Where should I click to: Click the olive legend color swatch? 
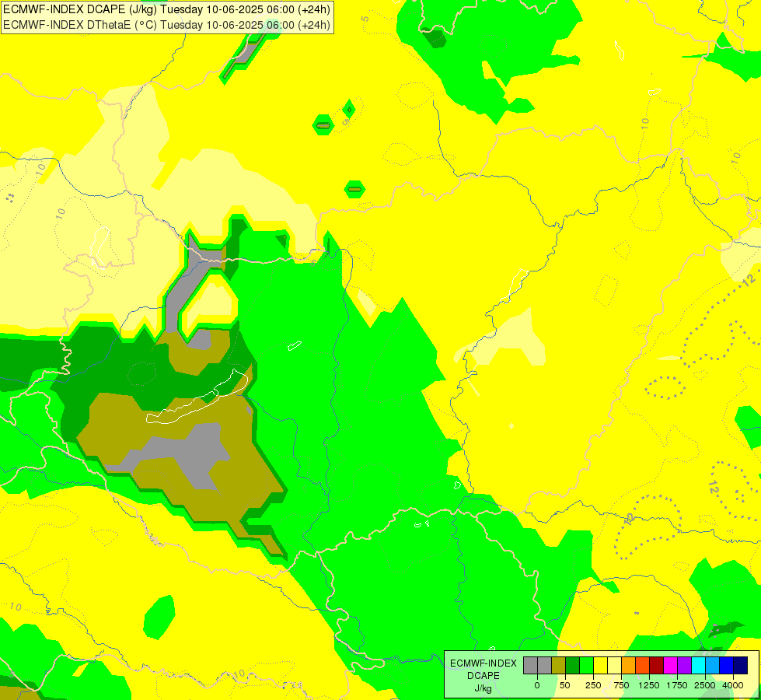[559, 665]
